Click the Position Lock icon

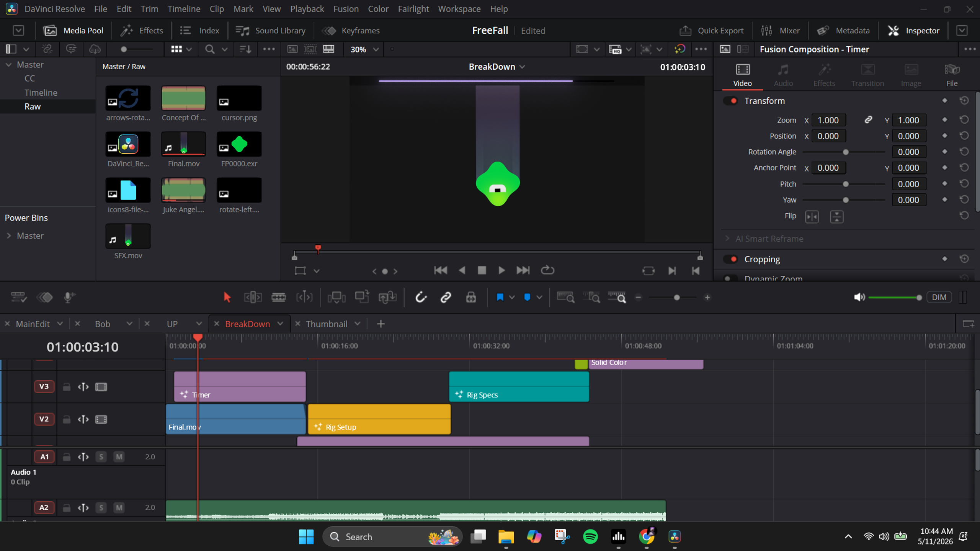click(x=471, y=297)
